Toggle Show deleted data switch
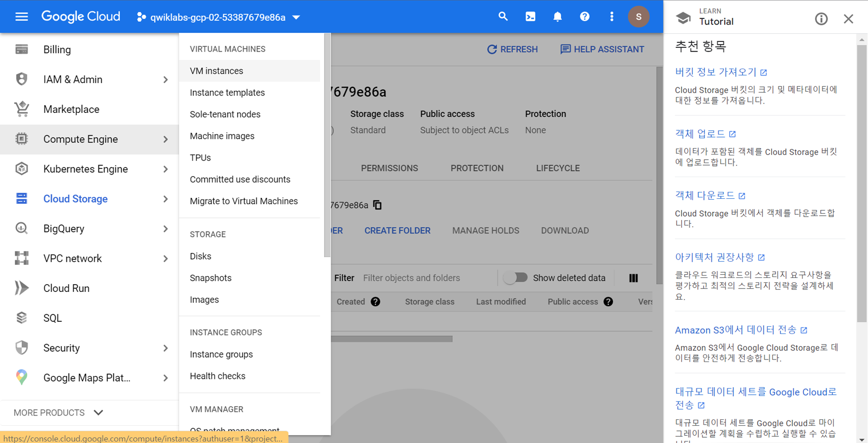This screenshot has height=443, width=868. click(x=515, y=278)
